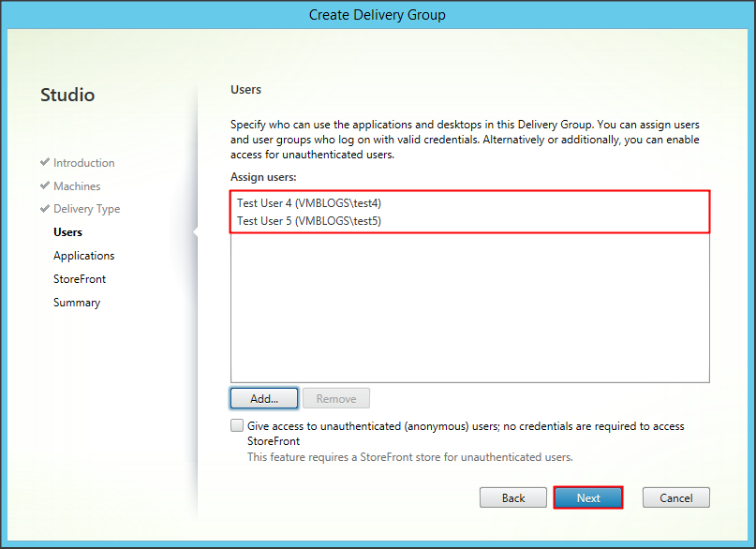Click the Create Delivery Group title bar

pos(378,14)
